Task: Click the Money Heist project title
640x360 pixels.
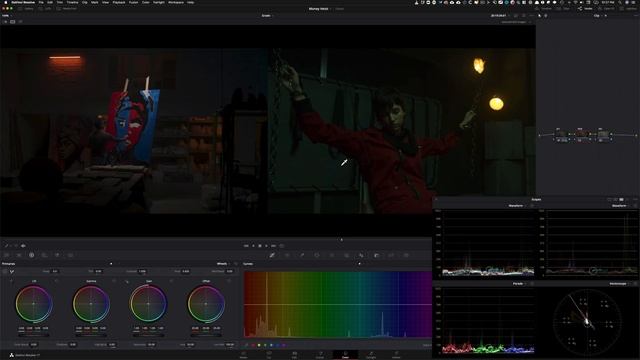Action: pos(319,9)
